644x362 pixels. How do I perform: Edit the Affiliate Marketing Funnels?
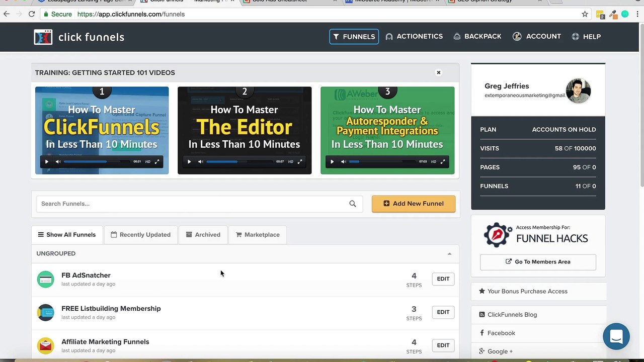click(443, 345)
